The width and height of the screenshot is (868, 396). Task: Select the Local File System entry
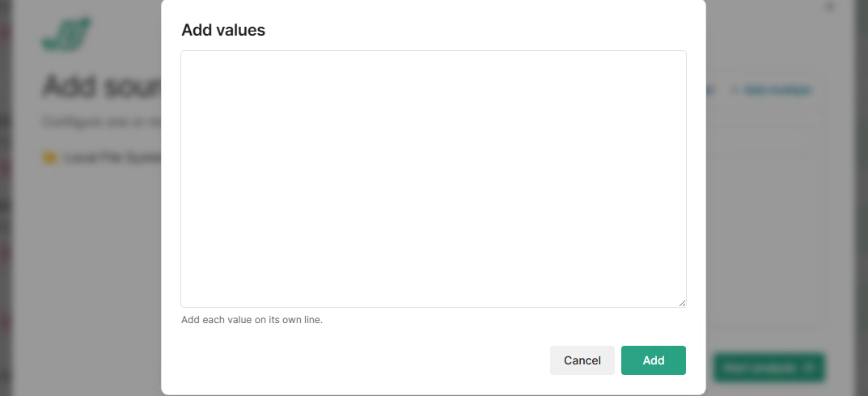click(113, 158)
